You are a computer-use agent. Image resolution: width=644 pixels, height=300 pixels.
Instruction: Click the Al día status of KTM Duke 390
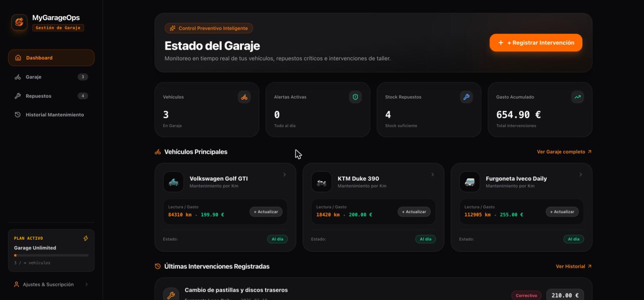425,239
